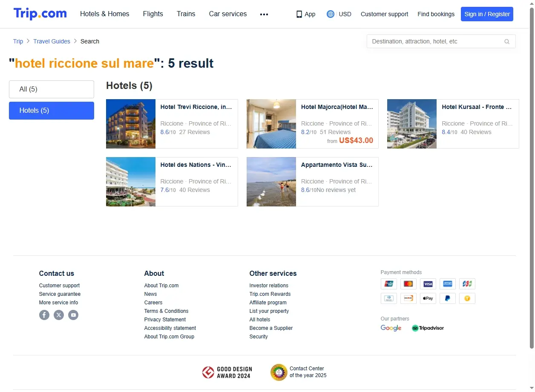This screenshot has width=535, height=392.
Task: Open Hotel des Nations thumbnail
Action: [x=131, y=182]
